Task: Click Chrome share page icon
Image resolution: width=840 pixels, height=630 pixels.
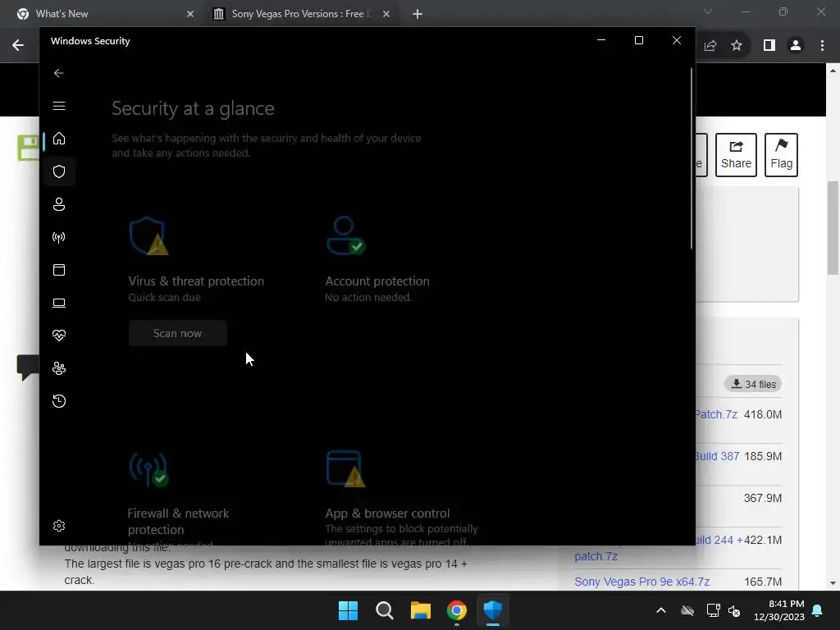Action: (x=710, y=46)
